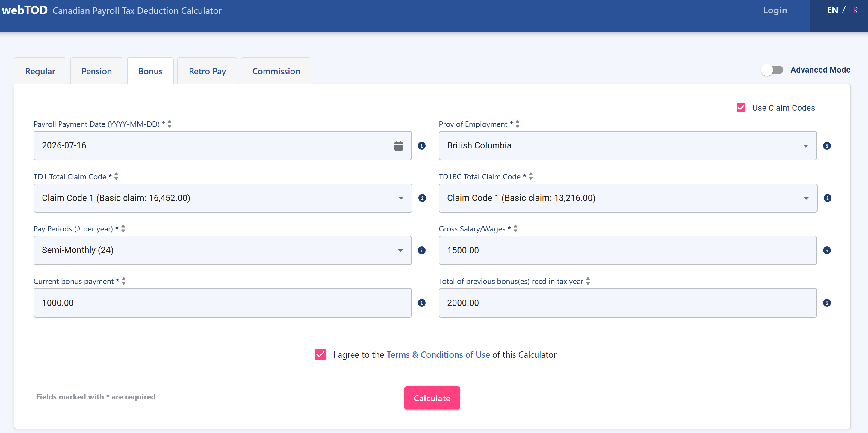Click sort arrows beside Gross Salary/Wages label
This screenshot has width=868, height=433.
point(515,228)
